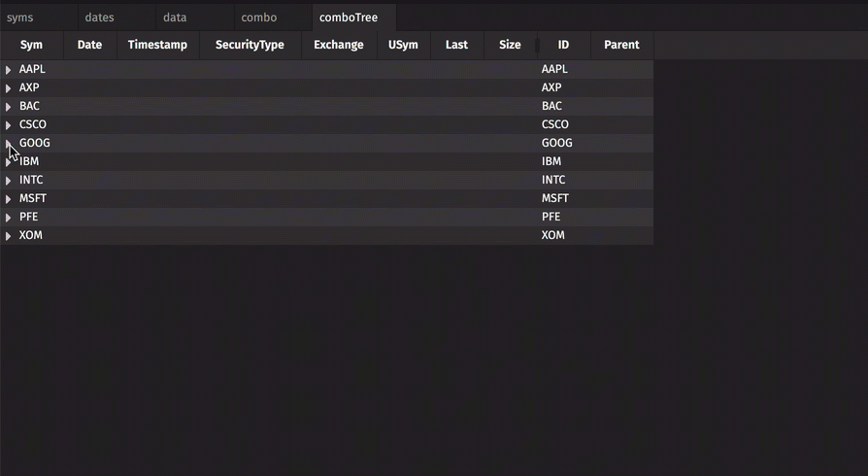868x476 pixels.
Task: Switch to the syms tab
Action: (x=20, y=17)
